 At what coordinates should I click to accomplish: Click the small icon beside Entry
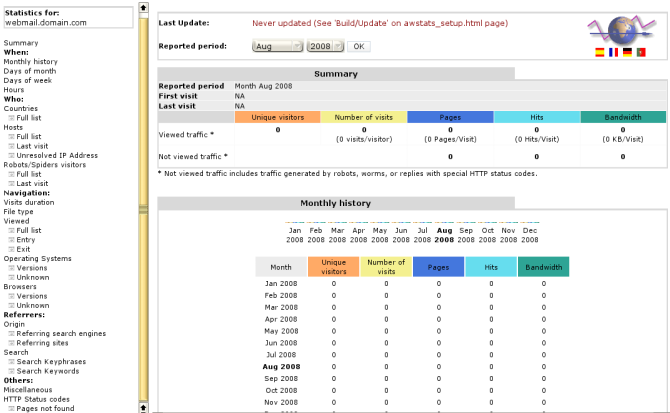12,240
